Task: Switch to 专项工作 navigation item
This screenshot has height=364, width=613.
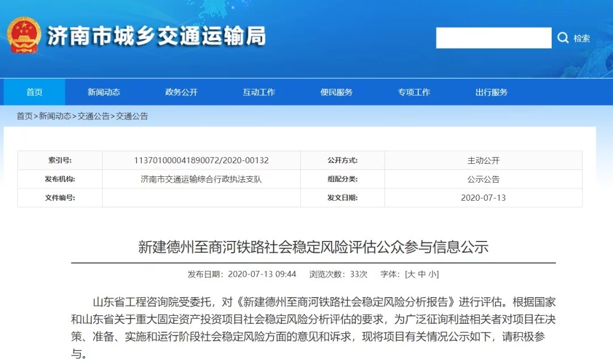Action: pyautogui.click(x=414, y=92)
